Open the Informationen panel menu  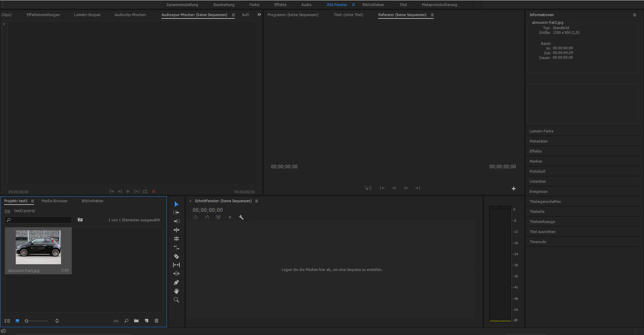click(635, 15)
